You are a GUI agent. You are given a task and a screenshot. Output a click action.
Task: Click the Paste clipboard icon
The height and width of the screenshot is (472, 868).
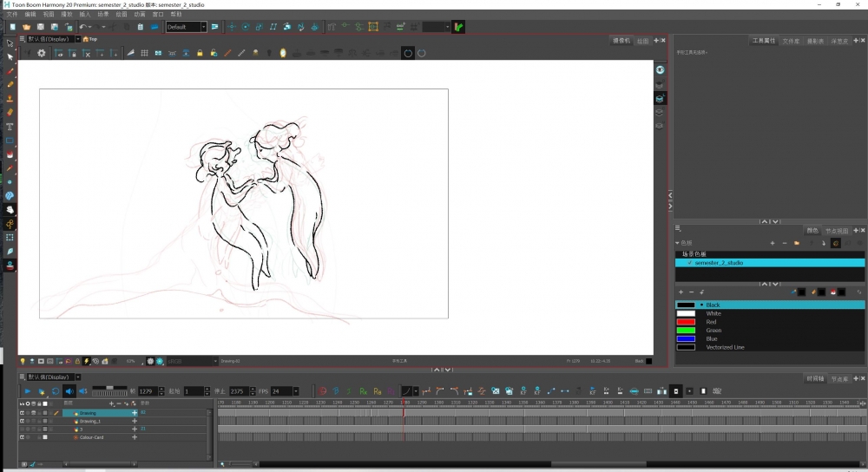point(141,27)
